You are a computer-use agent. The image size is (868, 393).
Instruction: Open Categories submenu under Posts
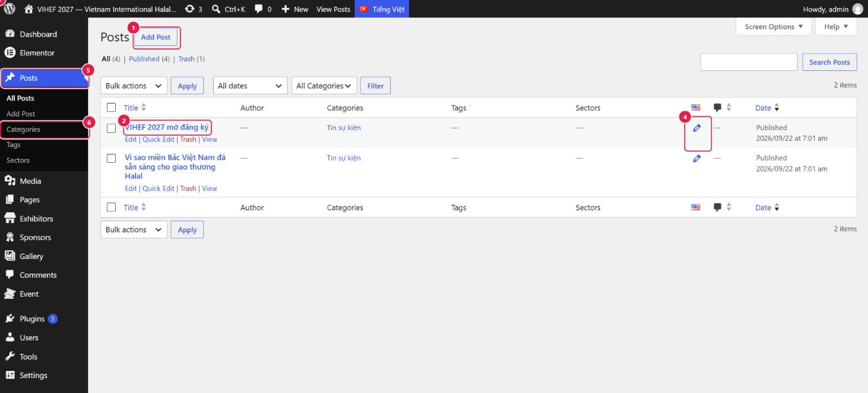(23, 130)
